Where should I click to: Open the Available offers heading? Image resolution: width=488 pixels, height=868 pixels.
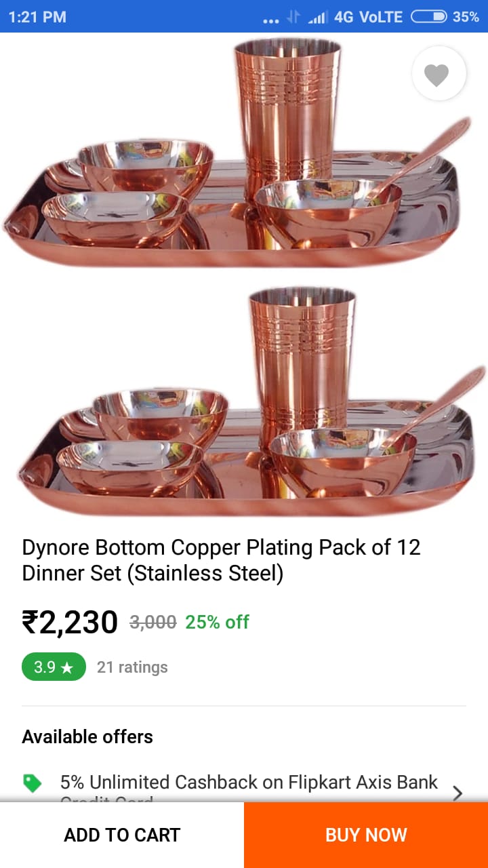click(87, 737)
